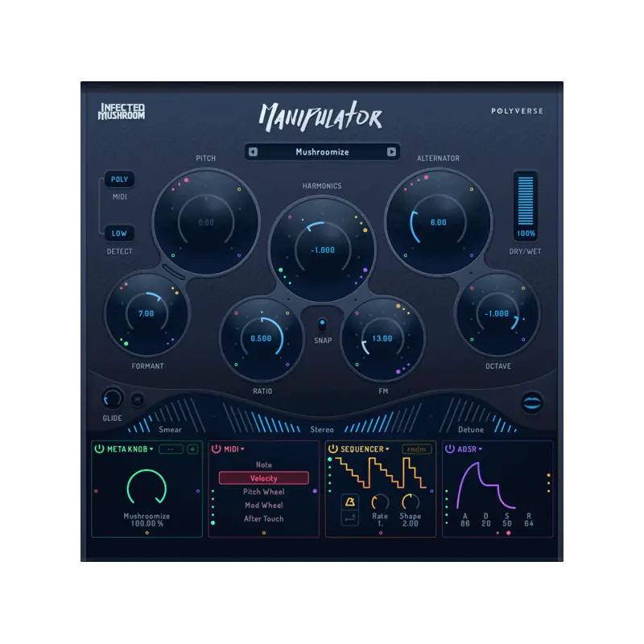The width and height of the screenshot is (644, 644).
Task: Click the purple modulation dot in MIDI panel
Action: pyautogui.click(x=315, y=491)
